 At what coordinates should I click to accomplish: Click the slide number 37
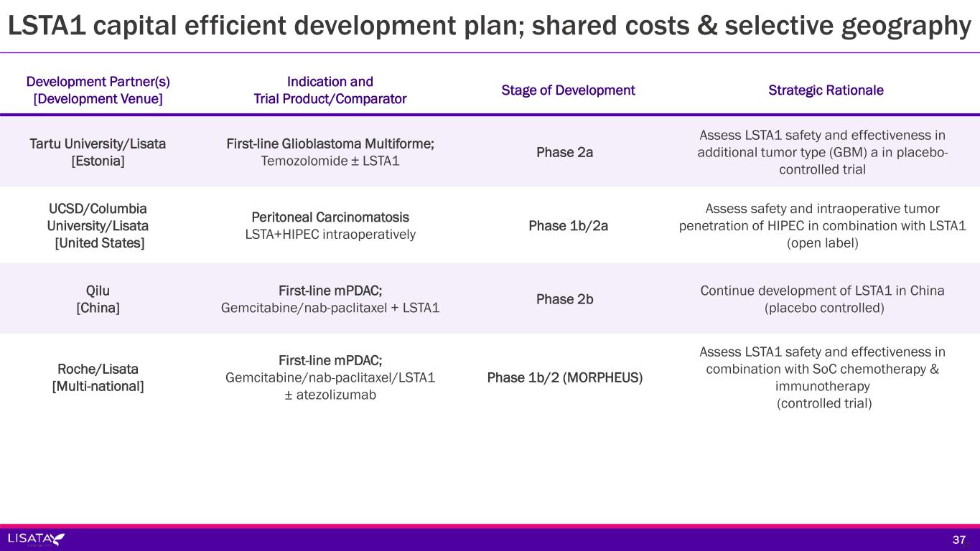pos(958,540)
